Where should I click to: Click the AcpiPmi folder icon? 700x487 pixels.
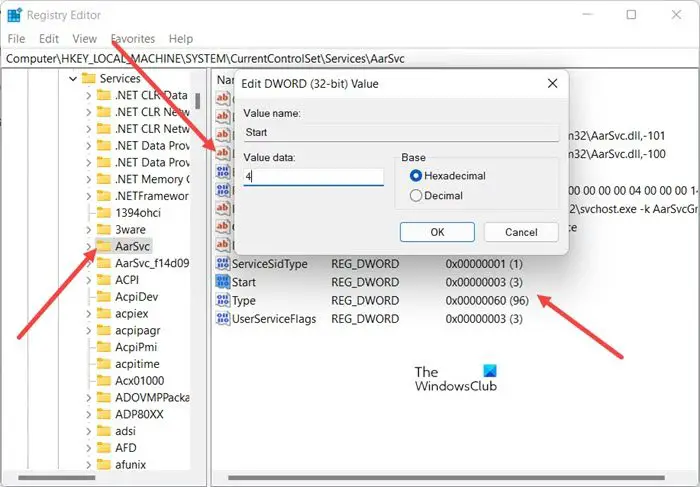point(104,347)
